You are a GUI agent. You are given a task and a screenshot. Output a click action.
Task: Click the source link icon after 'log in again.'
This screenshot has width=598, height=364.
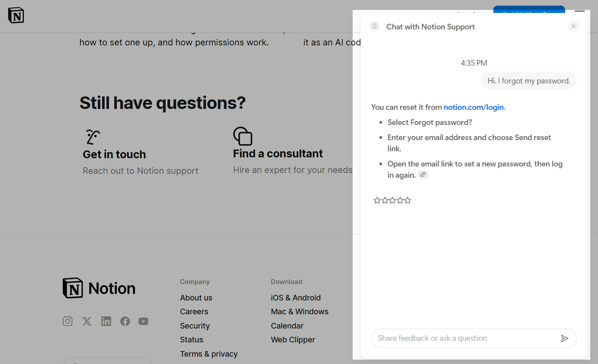click(423, 175)
